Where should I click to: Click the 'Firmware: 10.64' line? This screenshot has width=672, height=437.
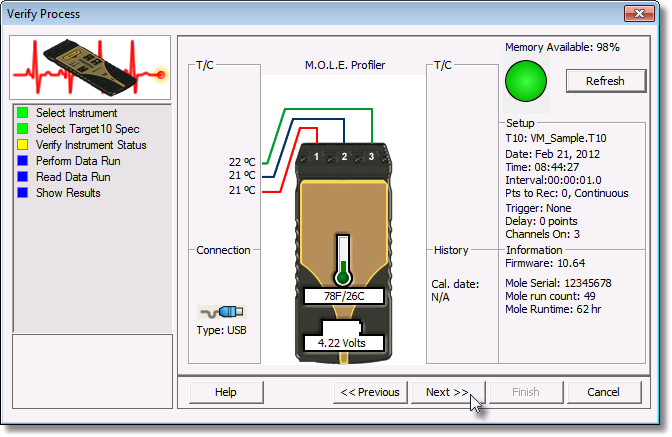(x=545, y=263)
